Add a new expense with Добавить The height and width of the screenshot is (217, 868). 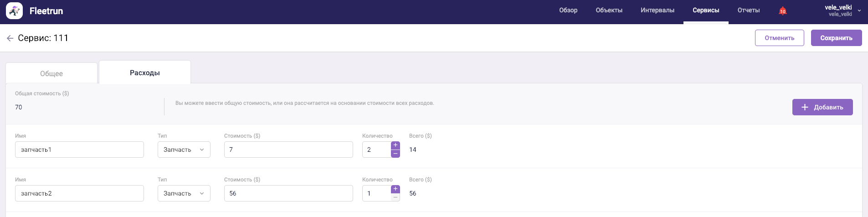[822, 107]
